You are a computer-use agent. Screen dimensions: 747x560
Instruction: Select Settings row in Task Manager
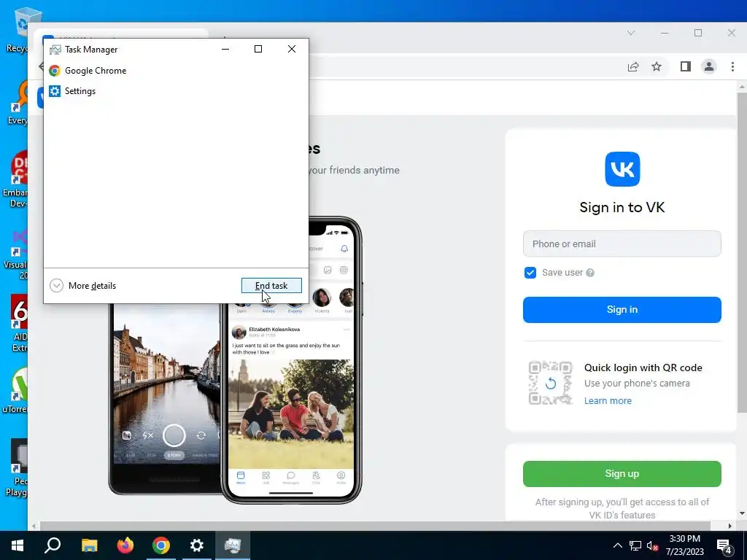click(176, 91)
